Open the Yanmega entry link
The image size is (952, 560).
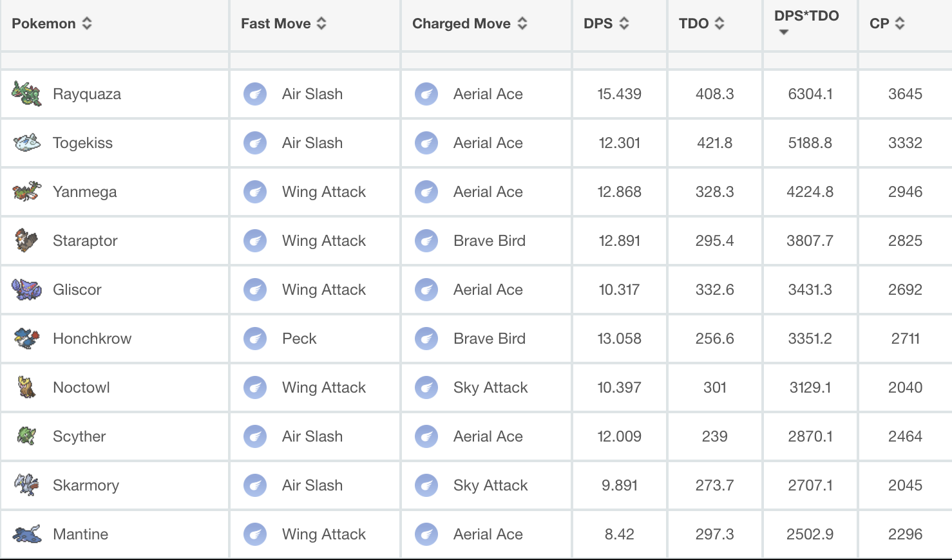pos(84,192)
